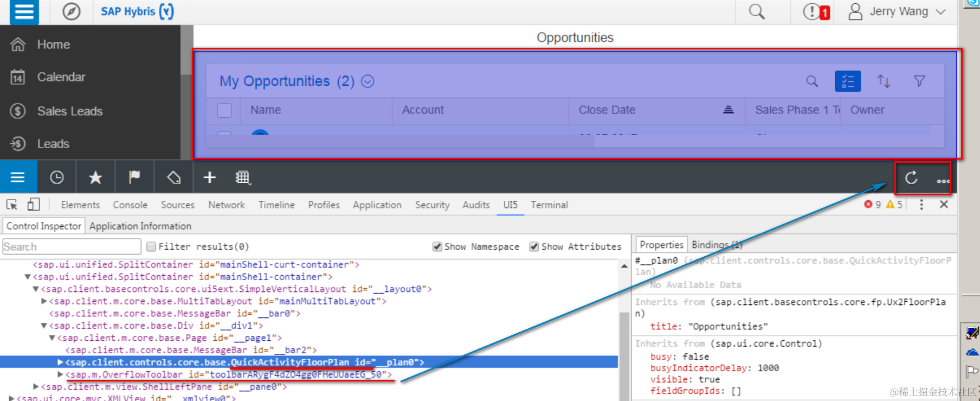The width and height of the screenshot is (980, 401).
Task: Expand the OverflowToolbar tree node
Action: (60, 374)
